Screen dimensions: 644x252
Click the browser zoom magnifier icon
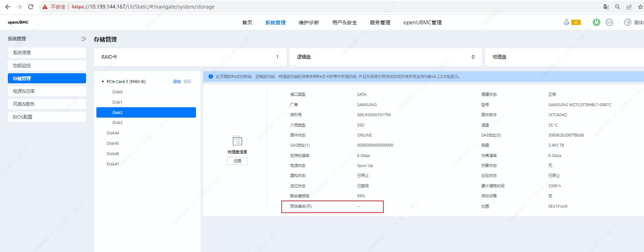(617, 7)
